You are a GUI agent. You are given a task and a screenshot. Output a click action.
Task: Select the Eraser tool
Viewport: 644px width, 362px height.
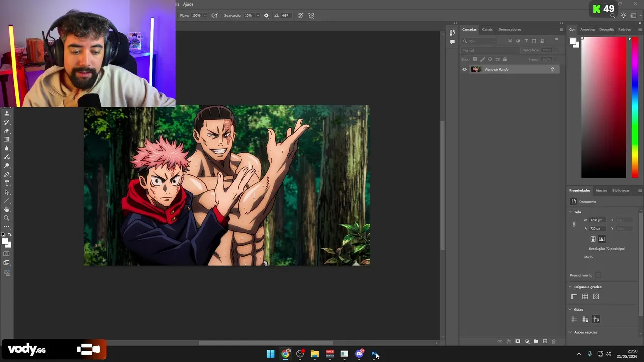point(7,131)
